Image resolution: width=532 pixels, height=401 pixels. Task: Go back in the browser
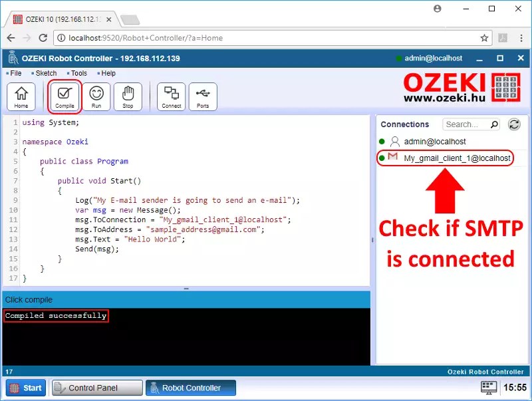tap(11, 38)
